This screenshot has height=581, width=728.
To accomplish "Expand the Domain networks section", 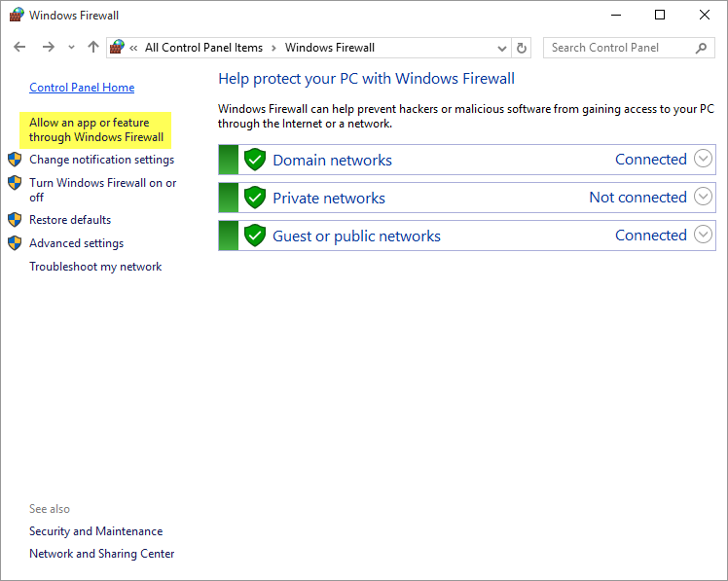I will pyautogui.click(x=703, y=160).
